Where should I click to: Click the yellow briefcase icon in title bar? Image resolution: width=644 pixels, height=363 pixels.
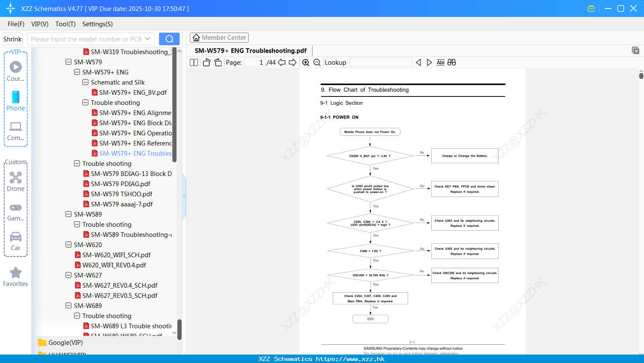(x=591, y=8)
